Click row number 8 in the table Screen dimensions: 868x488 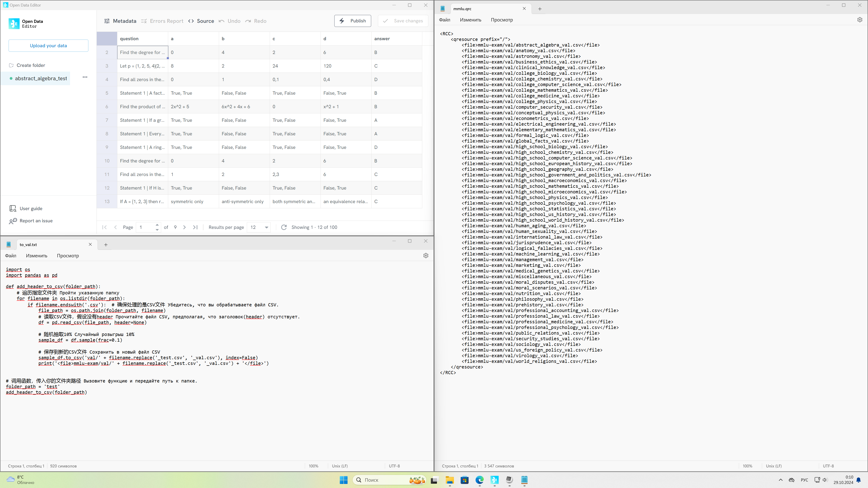point(107,134)
